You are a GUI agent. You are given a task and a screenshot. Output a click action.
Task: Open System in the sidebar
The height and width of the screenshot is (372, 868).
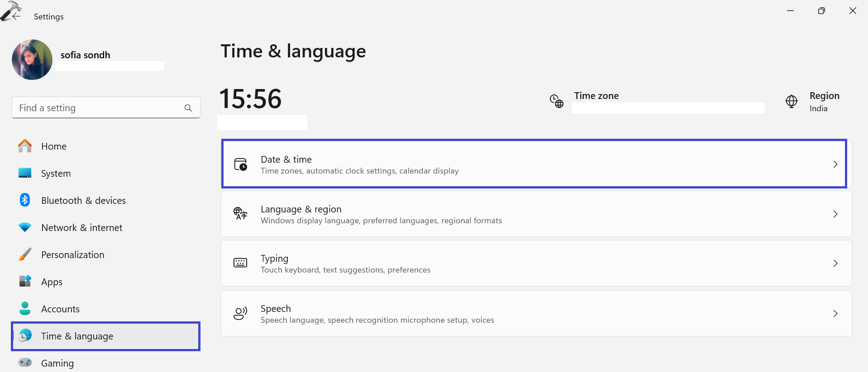point(56,174)
